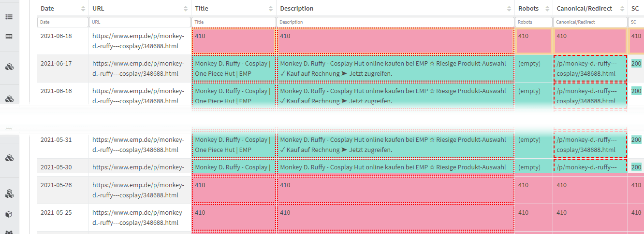The image size is (644, 234).
Task: Click the Canonical/Redirect filter input
Action: point(590,22)
